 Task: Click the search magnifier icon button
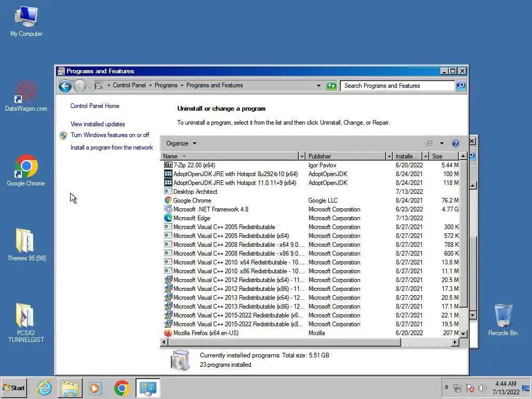pos(460,86)
